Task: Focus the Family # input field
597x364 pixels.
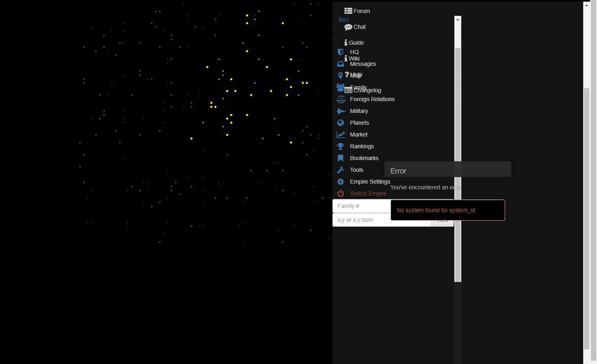Action: point(362,206)
